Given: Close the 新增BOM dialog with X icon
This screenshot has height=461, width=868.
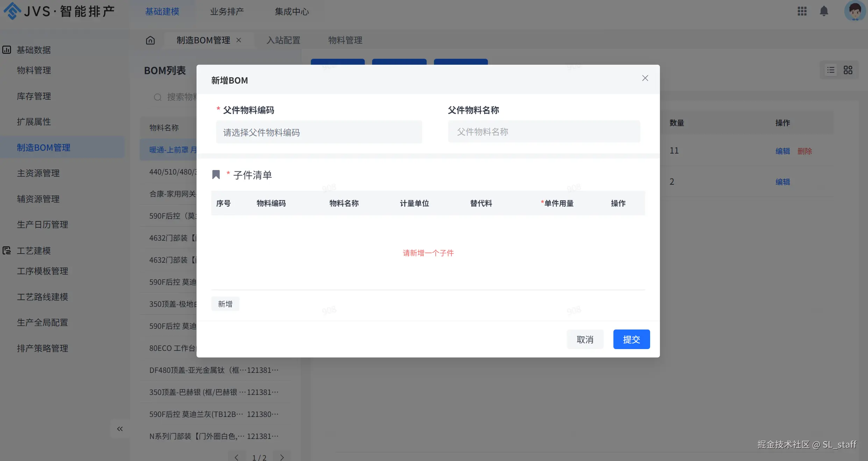Looking at the screenshot, I should (645, 78).
